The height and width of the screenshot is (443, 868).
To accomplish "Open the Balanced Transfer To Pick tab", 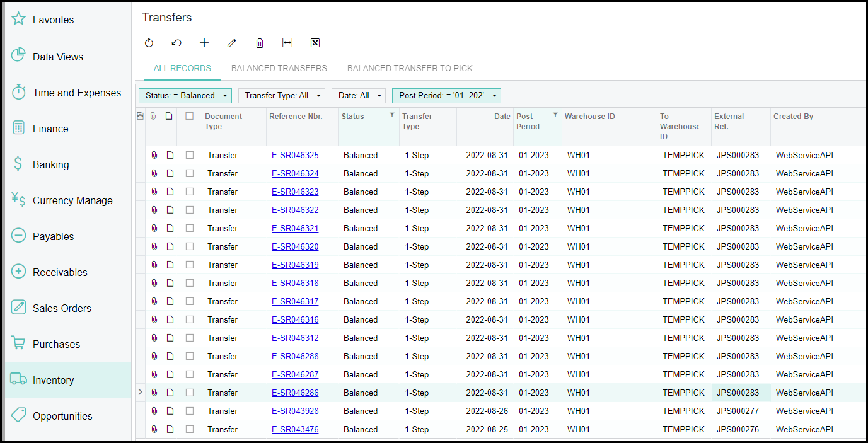I will (x=410, y=68).
